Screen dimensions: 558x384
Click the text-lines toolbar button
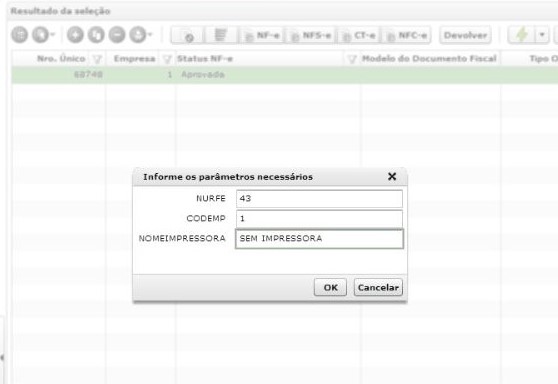[221, 35]
